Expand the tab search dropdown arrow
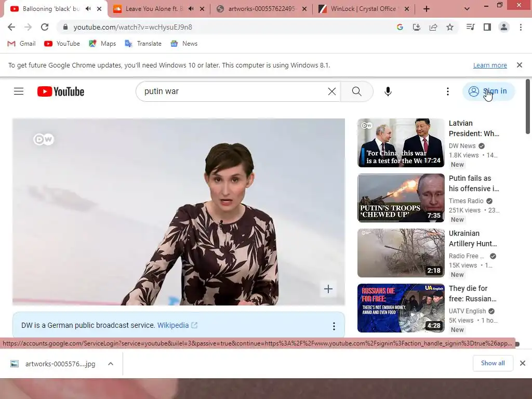Image resolution: width=532 pixels, height=399 pixels. (x=467, y=9)
